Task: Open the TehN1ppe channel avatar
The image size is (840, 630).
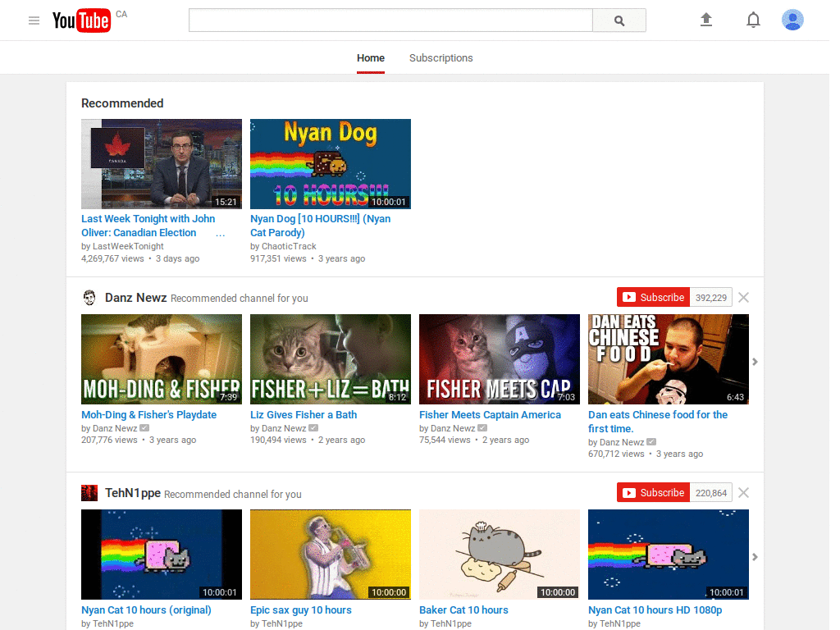Action: point(89,492)
